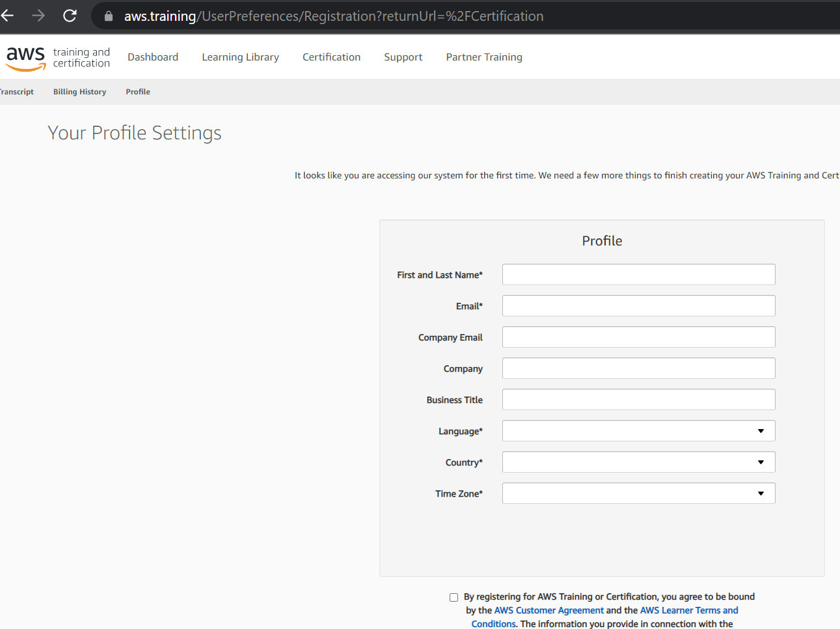Open the Time Zone dropdown
This screenshot has height=629, width=840.
click(639, 494)
